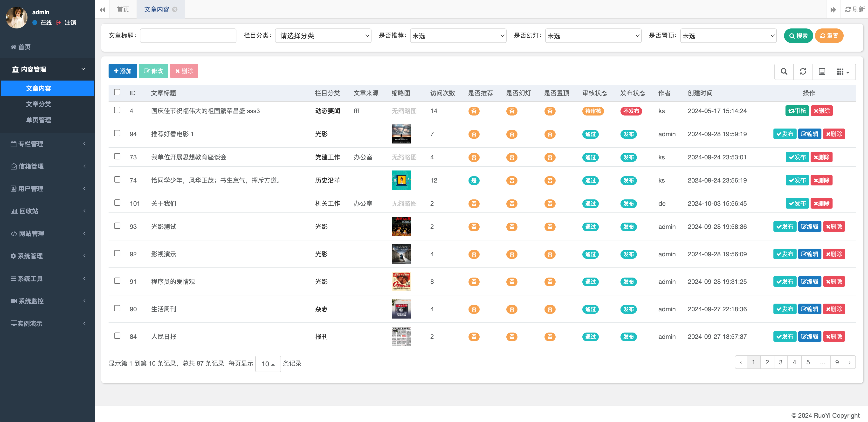Collapse tabs with left double-arrow icon
The height and width of the screenshot is (422, 868).
click(x=102, y=9)
